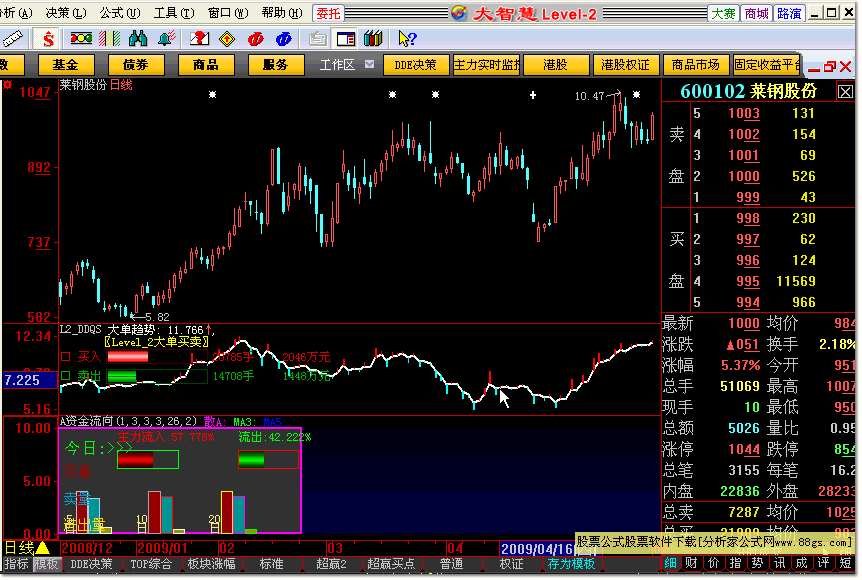
Task: Click the red question mark chart icon
Action: [x=199, y=38]
